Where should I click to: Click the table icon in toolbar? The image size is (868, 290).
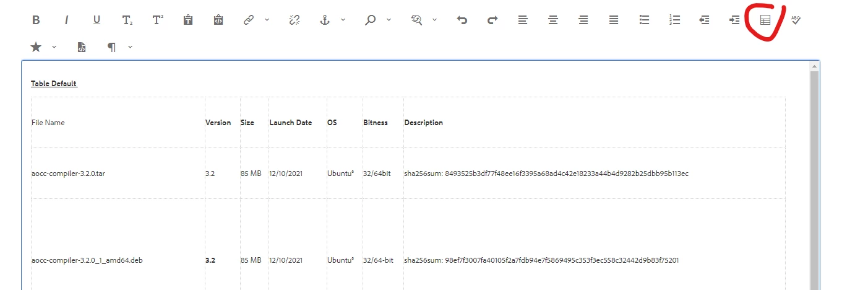[765, 20]
